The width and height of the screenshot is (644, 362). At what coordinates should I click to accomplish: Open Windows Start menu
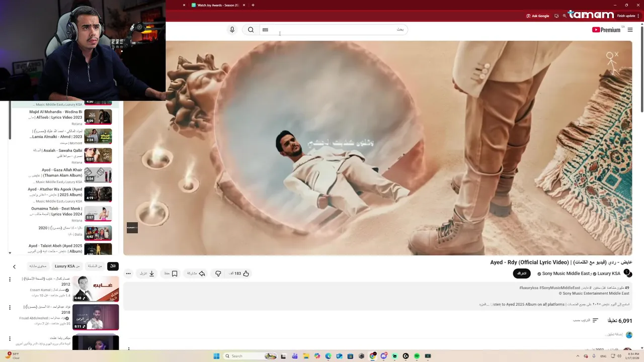(216, 356)
